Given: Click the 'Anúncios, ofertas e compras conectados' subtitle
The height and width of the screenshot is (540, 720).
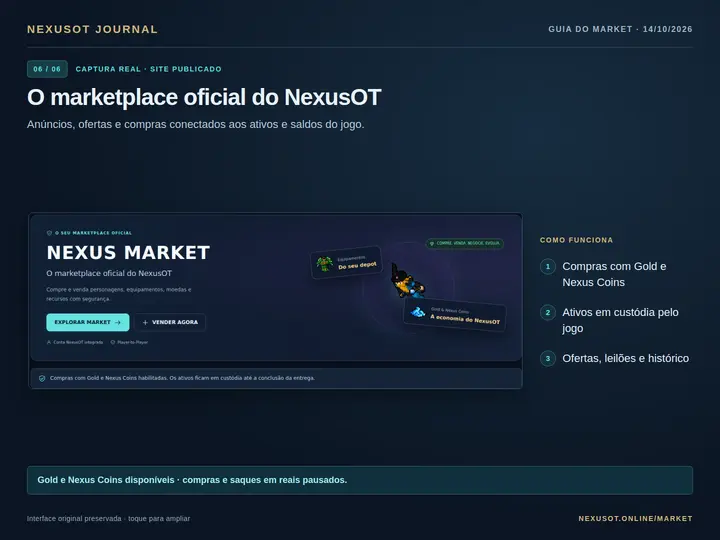Looking at the screenshot, I should [196, 124].
